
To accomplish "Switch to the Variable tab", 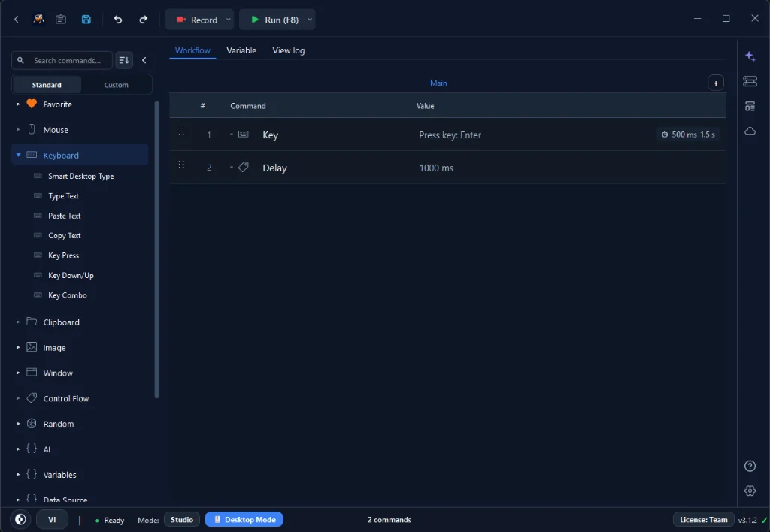I will [x=241, y=50].
